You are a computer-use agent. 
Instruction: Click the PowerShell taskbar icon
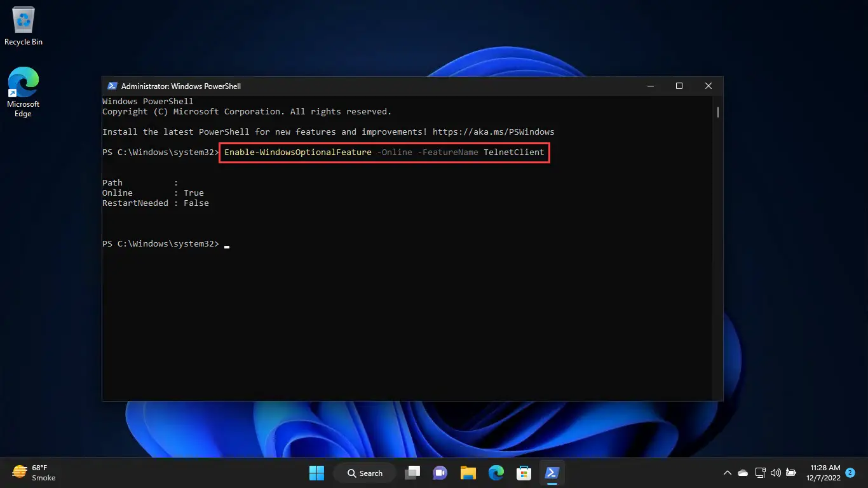(x=552, y=473)
